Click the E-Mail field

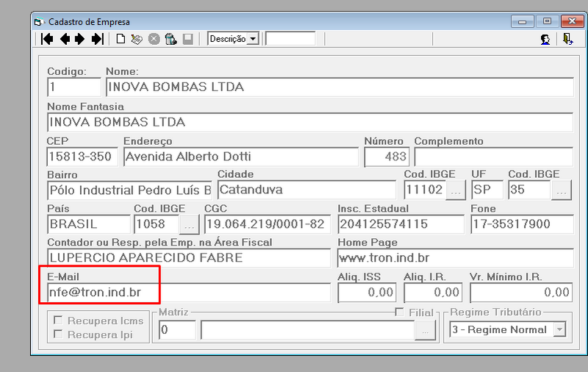(189, 293)
